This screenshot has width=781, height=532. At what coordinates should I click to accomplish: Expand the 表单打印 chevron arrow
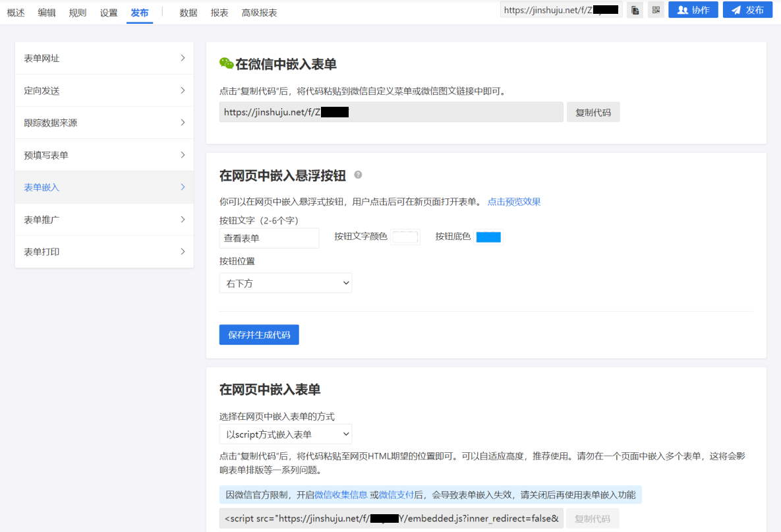point(183,252)
